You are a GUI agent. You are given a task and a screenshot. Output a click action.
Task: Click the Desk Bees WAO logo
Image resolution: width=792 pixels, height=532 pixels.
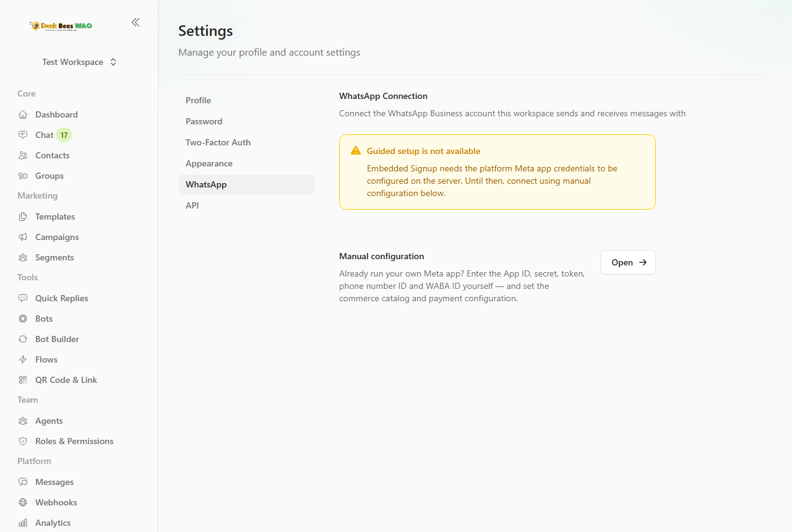click(61, 25)
